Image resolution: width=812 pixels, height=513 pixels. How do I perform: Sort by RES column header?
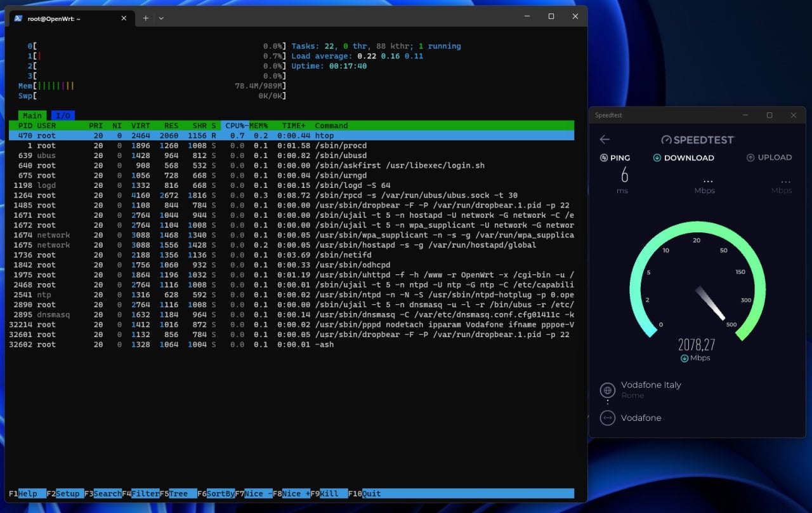tap(171, 126)
